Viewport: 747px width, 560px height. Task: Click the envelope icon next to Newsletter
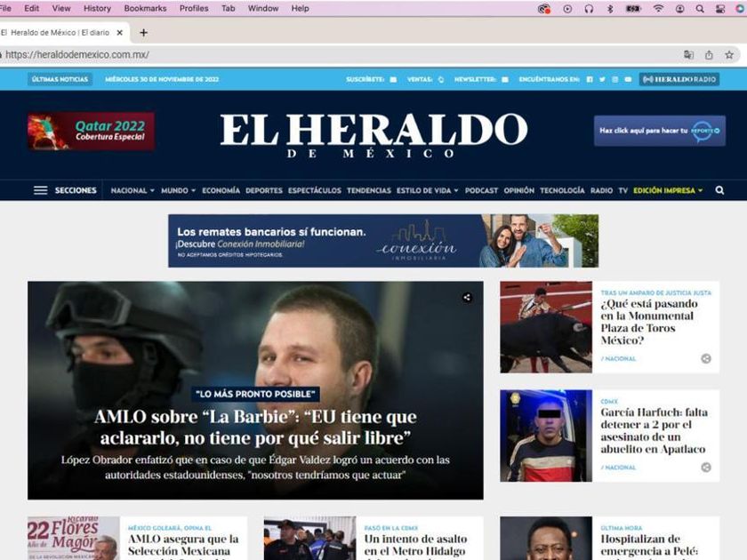click(x=505, y=79)
